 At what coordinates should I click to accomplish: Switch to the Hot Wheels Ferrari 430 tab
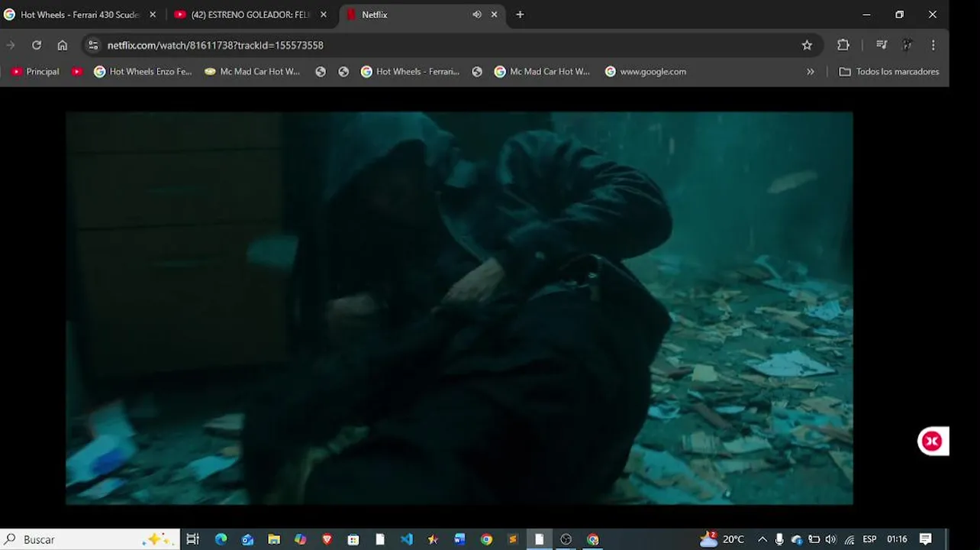coord(79,15)
